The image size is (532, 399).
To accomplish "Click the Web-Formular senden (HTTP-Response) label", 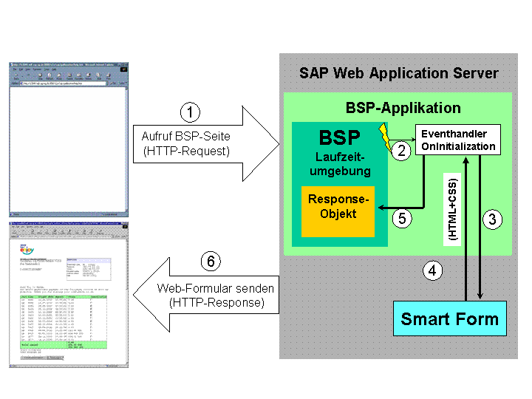I will click(x=216, y=295).
